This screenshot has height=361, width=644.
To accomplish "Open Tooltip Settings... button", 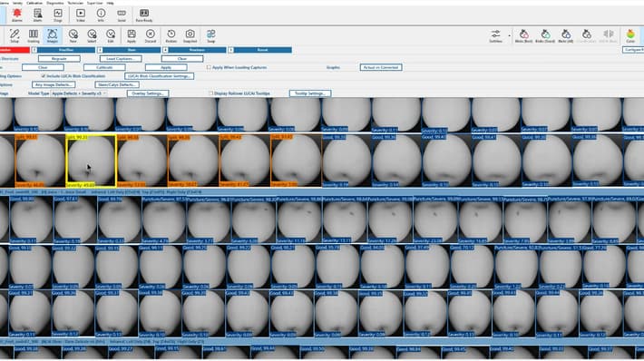I will point(310,93).
